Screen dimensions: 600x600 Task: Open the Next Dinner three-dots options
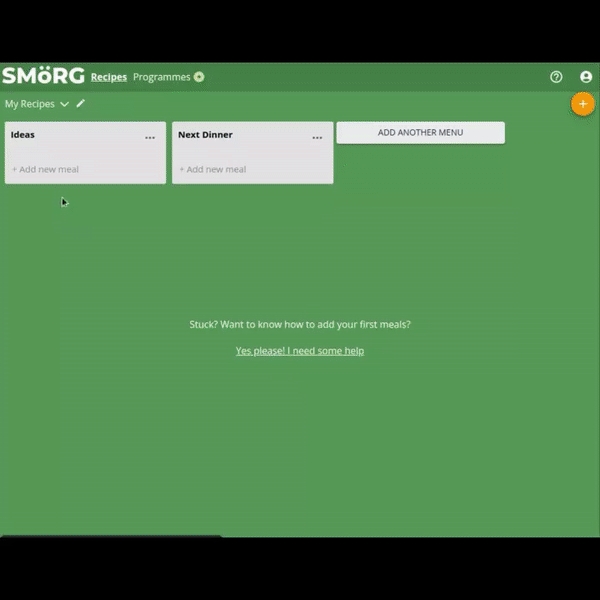click(x=317, y=138)
